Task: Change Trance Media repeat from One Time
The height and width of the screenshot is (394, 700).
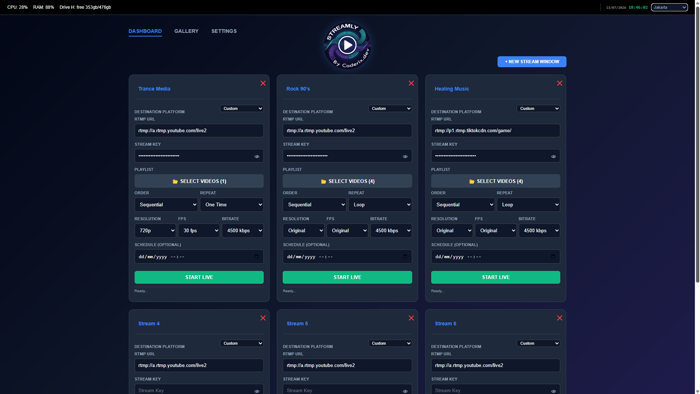Action: (x=232, y=204)
